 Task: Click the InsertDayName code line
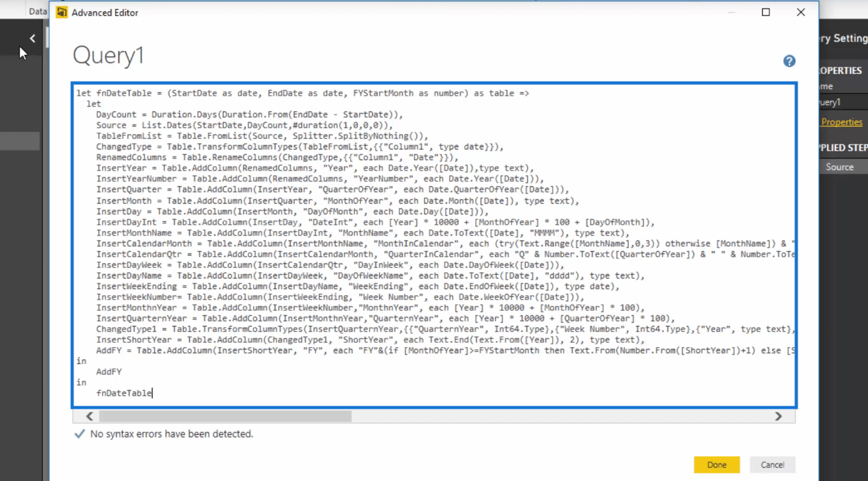370,275
